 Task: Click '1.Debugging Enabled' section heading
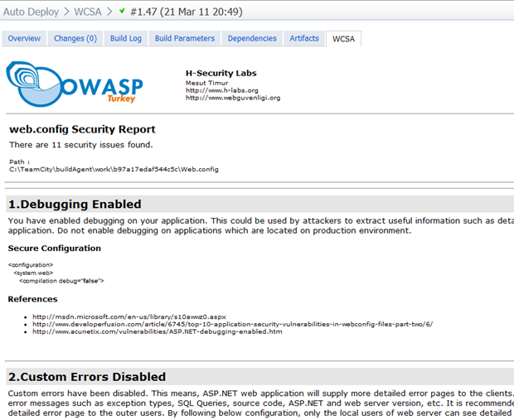pyautogui.click(x=75, y=204)
